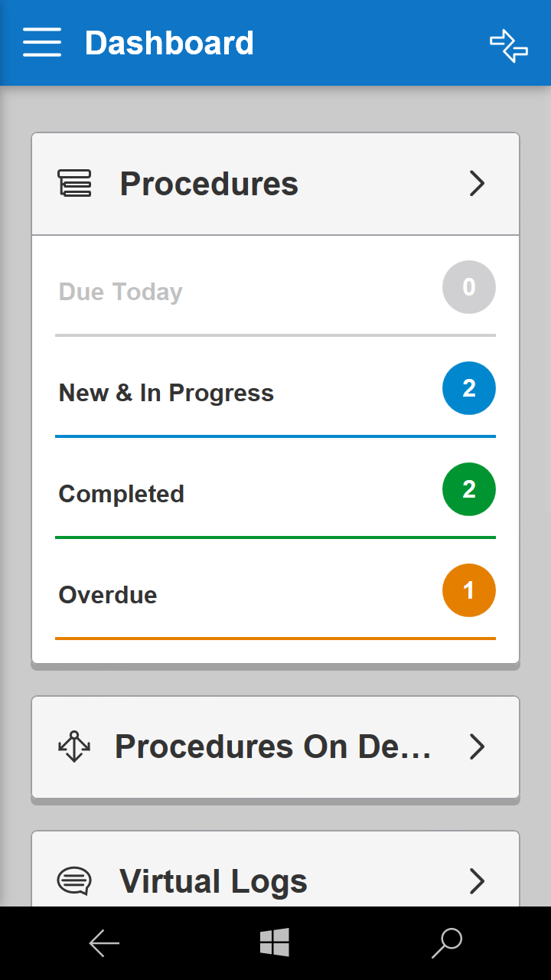Tap the orange Overdue count badge

[469, 590]
